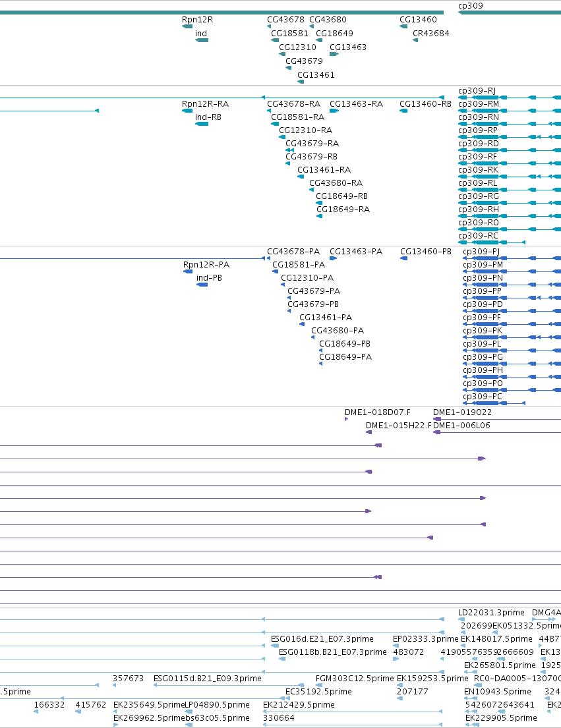This screenshot has height=728, width=561.
Task: Open transcript ind-RB
Action: tap(208, 117)
